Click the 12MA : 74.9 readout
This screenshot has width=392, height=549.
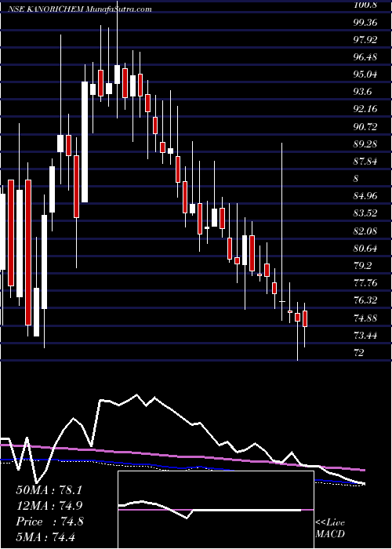pos(49,506)
